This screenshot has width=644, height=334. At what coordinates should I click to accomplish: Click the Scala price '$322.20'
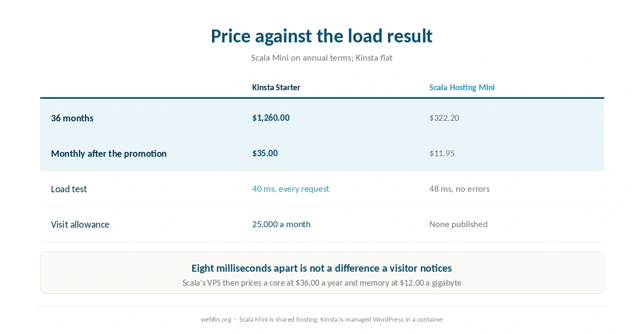click(444, 118)
